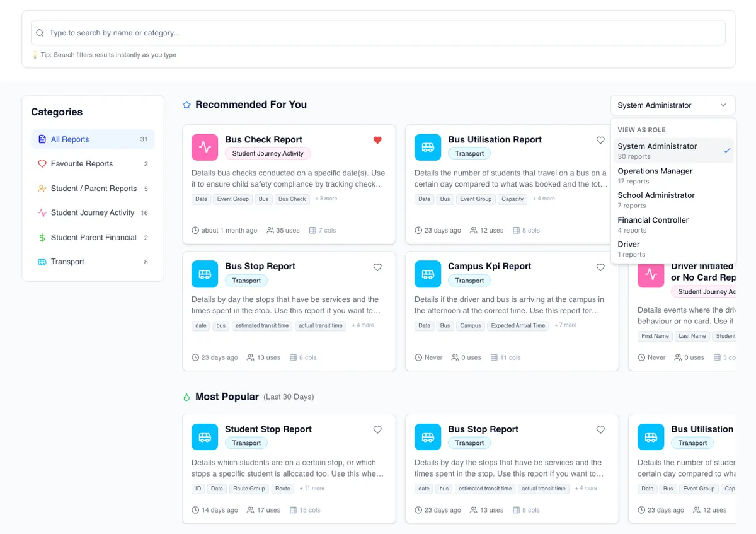Favourite the Campus Kpi Report
Viewport: 756px width, 534px height.
click(600, 267)
